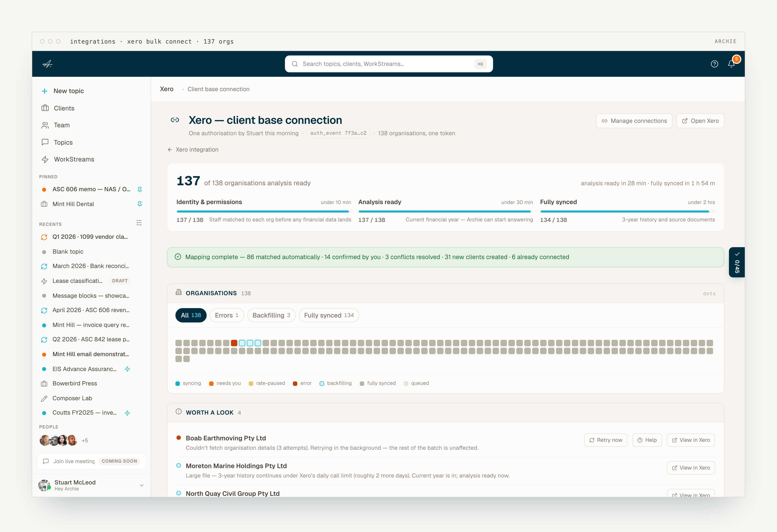
Task: Click Mapping complete check icon
Action: (x=178, y=257)
